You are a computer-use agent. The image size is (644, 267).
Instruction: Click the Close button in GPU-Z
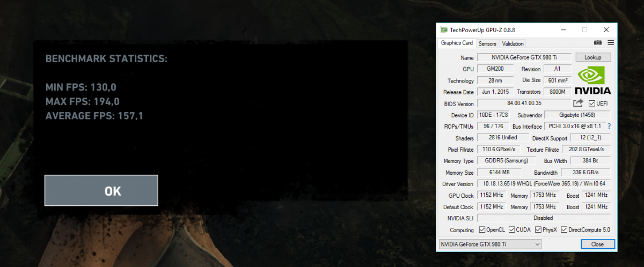597,244
